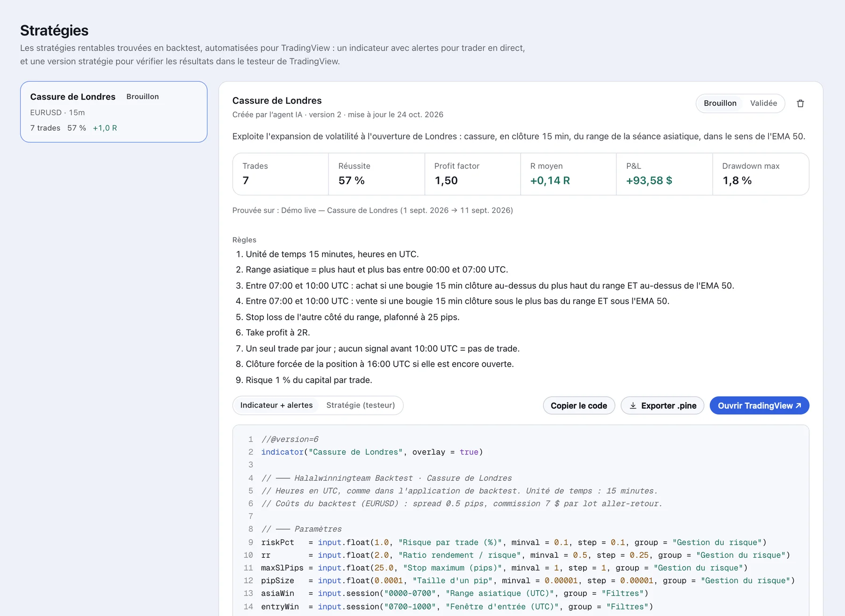Screen dimensions: 845x616
Task: Click the //@version=6 code line
Action: pos(290,439)
